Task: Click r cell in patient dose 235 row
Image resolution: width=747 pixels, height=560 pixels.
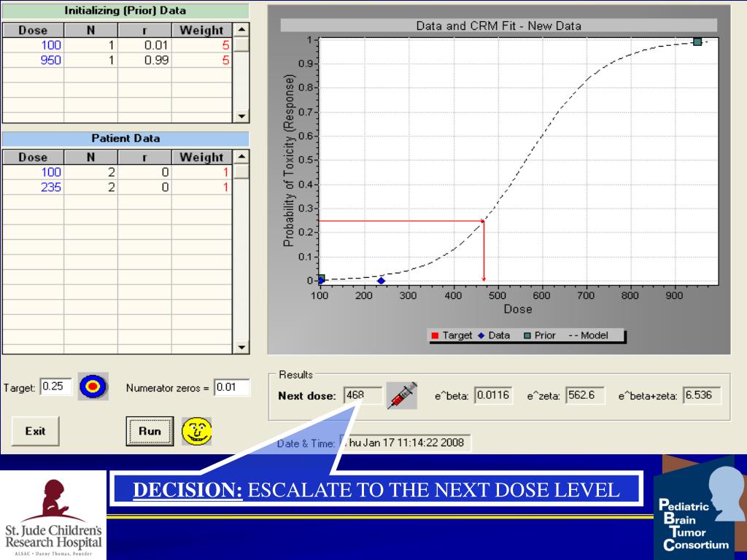Action: tap(144, 187)
